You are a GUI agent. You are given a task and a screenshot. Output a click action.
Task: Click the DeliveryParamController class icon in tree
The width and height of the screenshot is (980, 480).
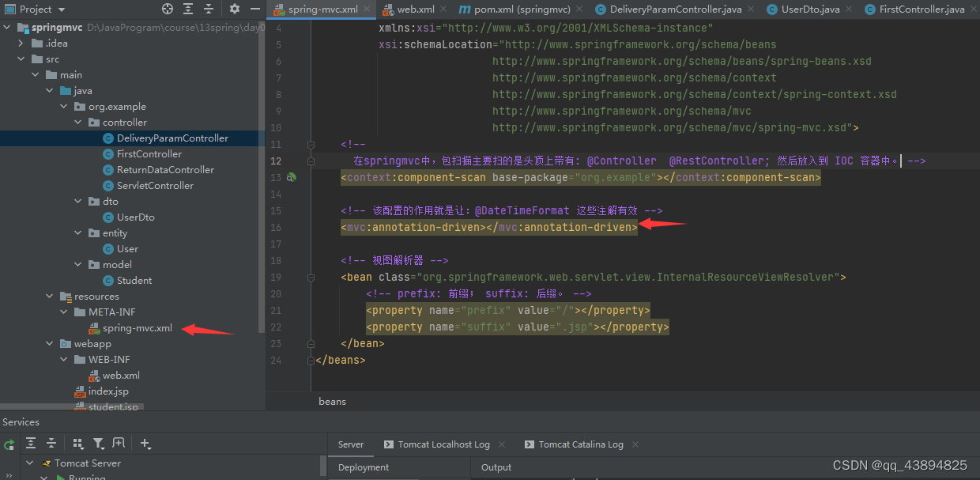point(108,138)
